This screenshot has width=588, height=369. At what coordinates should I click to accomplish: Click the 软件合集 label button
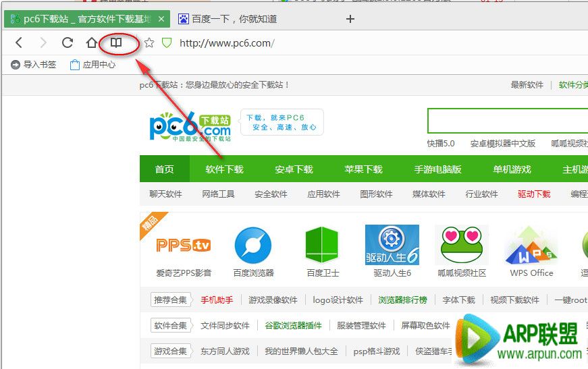pos(171,326)
